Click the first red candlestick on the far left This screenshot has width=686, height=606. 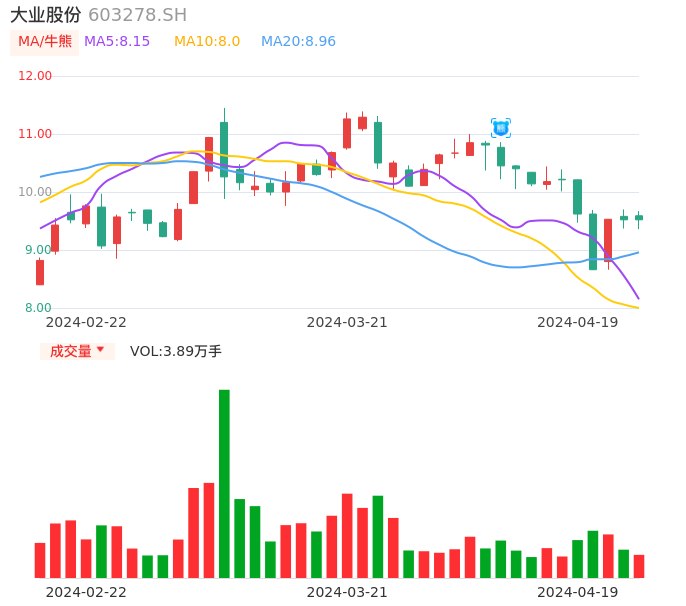(40, 272)
